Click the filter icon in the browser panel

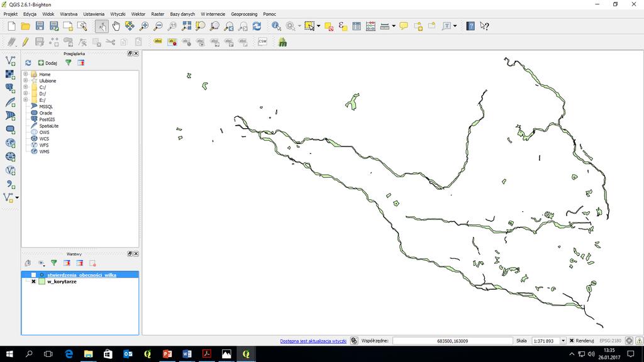[68, 63]
